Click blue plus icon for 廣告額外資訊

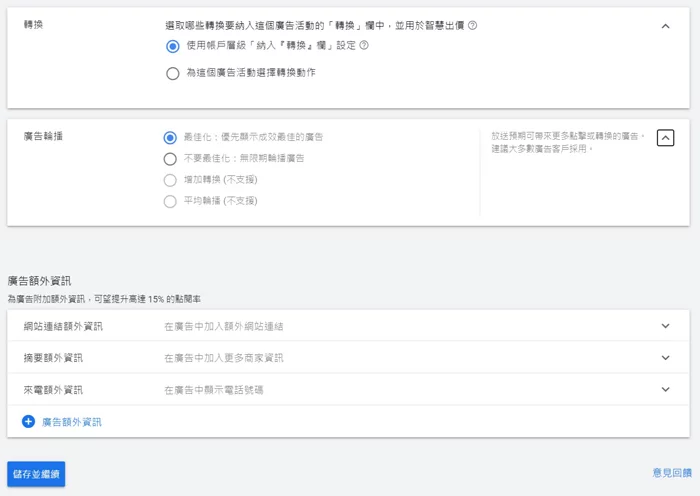point(29,421)
